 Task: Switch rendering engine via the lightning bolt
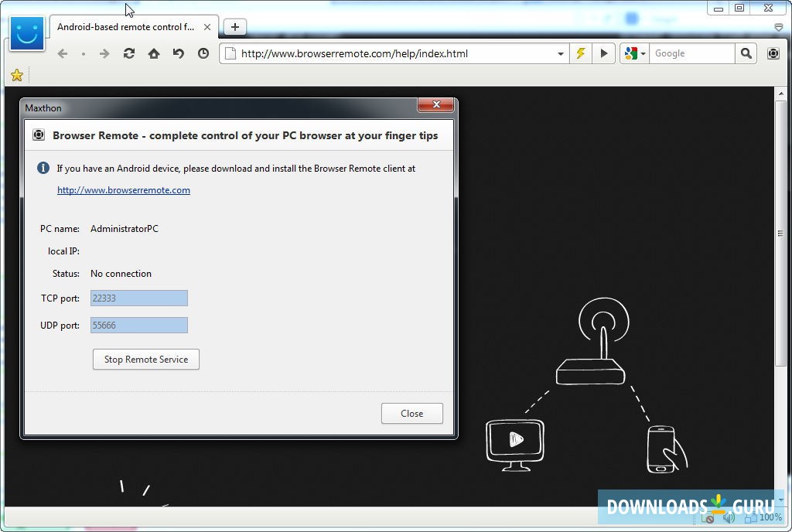click(581, 53)
